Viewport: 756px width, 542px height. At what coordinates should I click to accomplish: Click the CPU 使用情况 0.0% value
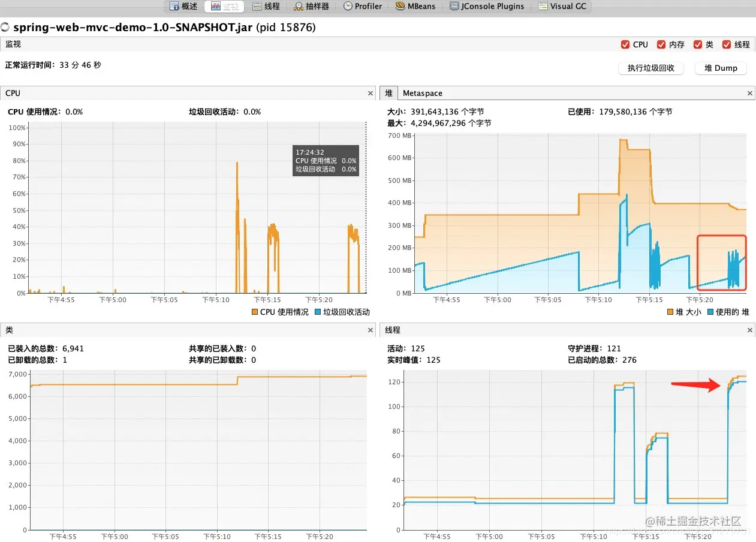[x=74, y=112]
